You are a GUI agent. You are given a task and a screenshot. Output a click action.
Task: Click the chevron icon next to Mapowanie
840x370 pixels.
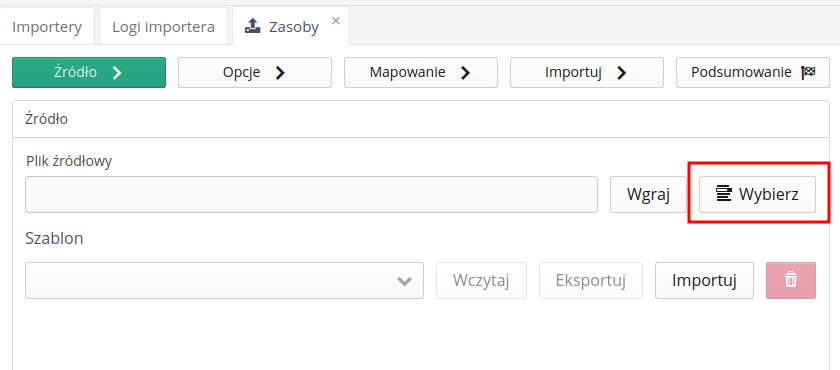tap(466, 73)
